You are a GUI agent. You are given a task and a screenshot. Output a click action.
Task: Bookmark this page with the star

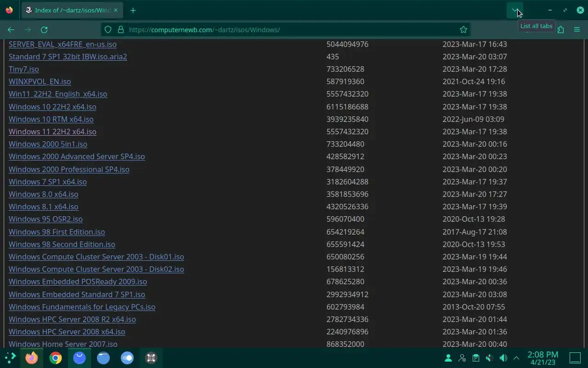point(464,29)
